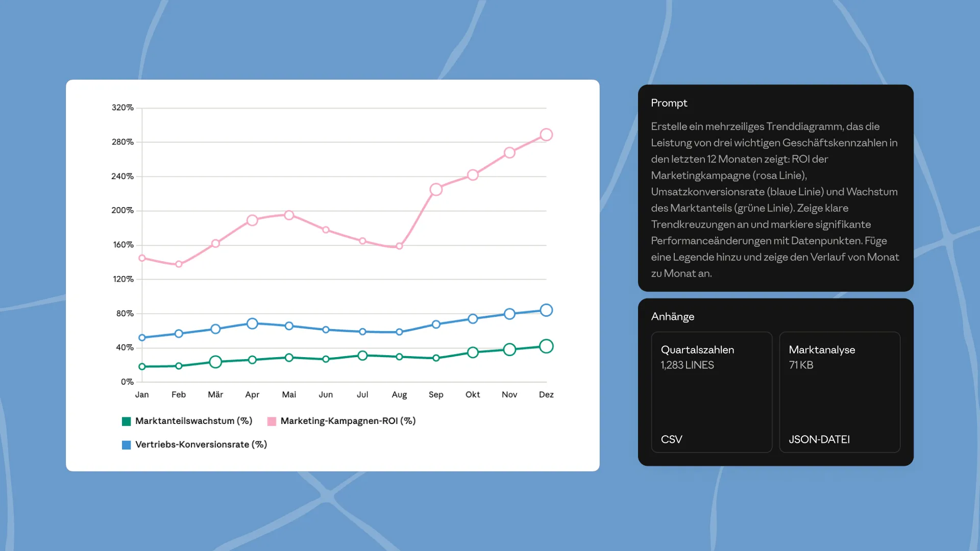This screenshot has width=980, height=551.
Task: Click the prompt description text block
Action: 775,199
